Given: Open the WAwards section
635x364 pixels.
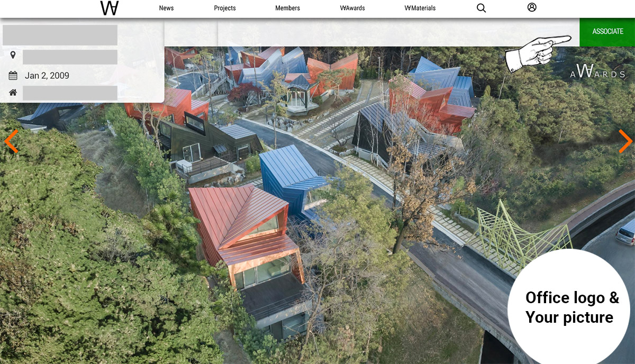Looking at the screenshot, I should [352, 8].
